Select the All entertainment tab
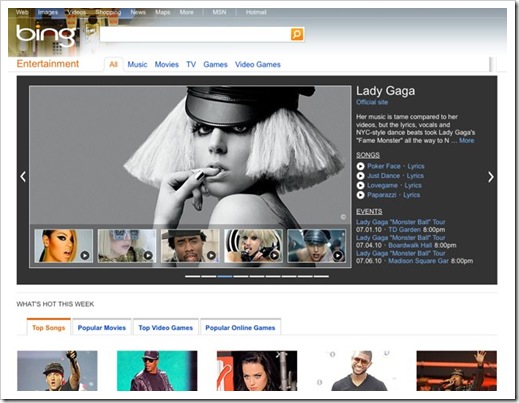This screenshot has height=403, width=519. [113, 64]
